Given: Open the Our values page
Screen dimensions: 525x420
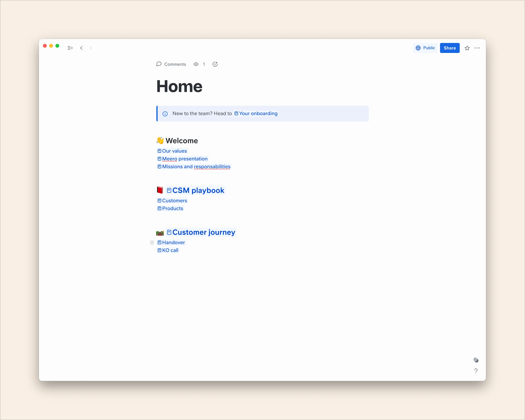Looking at the screenshot, I should pyautogui.click(x=172, y=151).
